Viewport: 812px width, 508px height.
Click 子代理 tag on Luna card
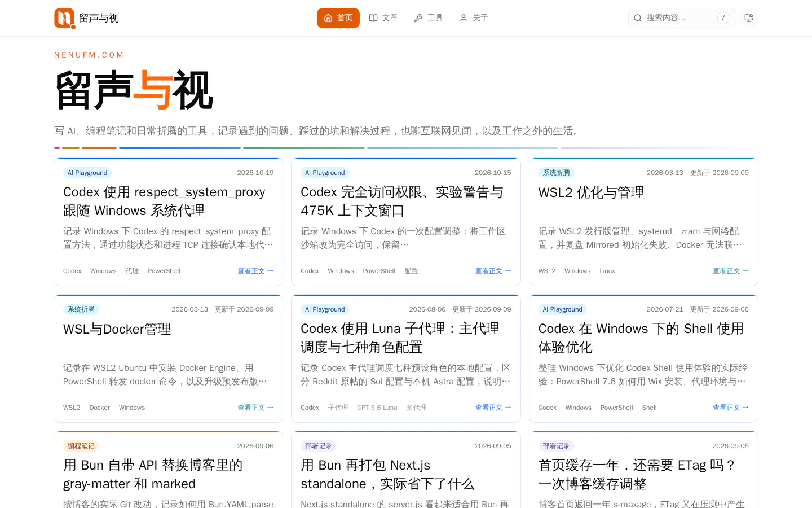[x=338, y=408]
